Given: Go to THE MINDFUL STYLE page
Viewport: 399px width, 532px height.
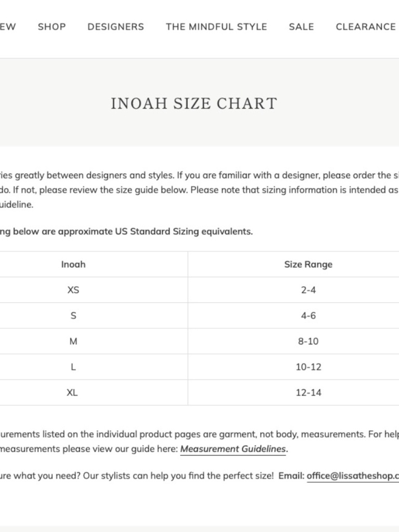Looking at the screenshot, I should click(217, 27).
